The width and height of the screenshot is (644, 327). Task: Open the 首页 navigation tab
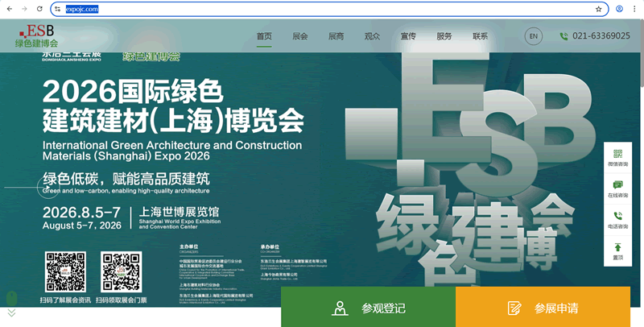pos(264,36)
